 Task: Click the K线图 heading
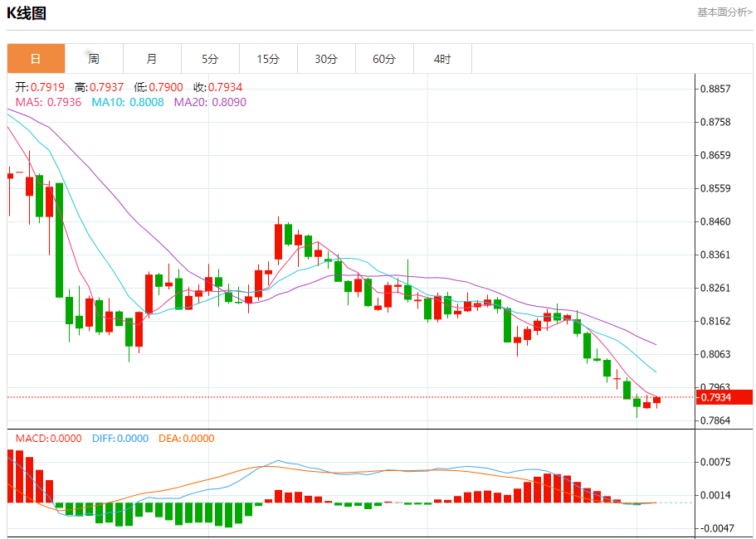coord(27,13)
